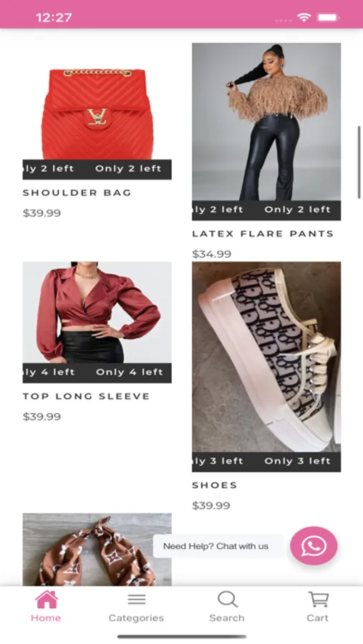Click the SHOULDER BAG title
The height and width of the screenshot is (644, 363).
[77, 192]
